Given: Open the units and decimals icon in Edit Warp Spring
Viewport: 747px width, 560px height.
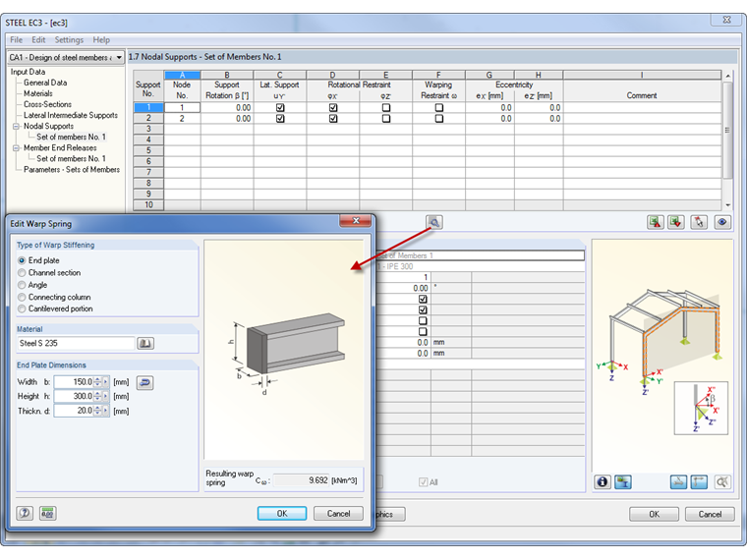Looking at the screenshot, I should (47, 513).
